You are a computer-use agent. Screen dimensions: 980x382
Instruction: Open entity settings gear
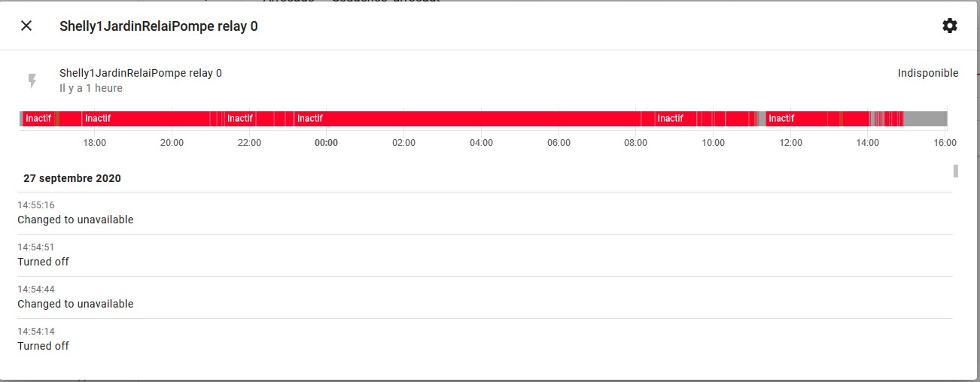950,26
